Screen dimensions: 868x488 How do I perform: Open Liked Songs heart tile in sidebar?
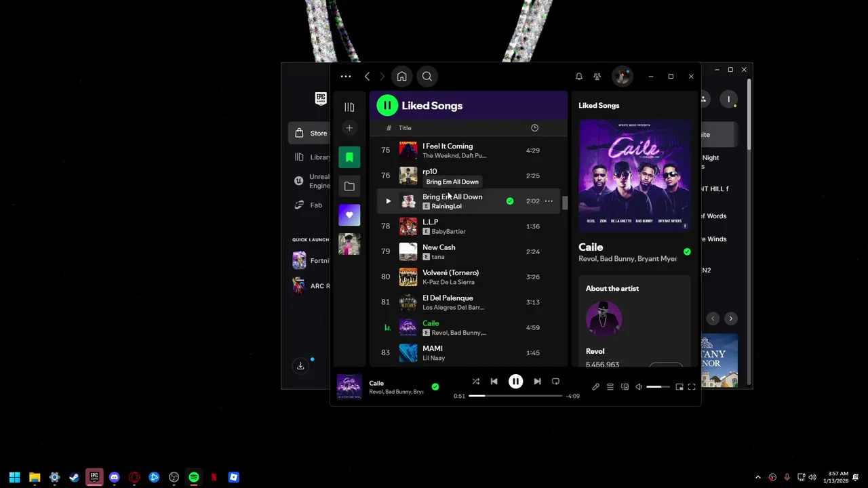coord(349,215)
